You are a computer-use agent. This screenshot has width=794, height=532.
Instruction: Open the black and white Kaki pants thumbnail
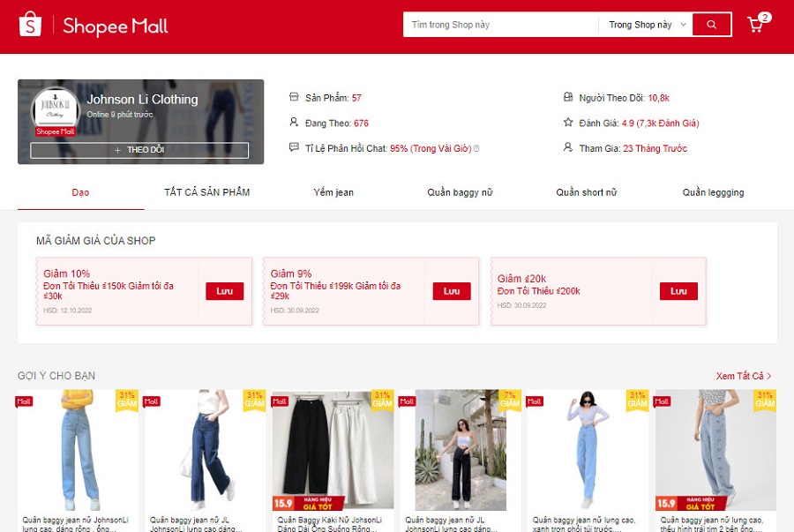[x=333, y=450]
